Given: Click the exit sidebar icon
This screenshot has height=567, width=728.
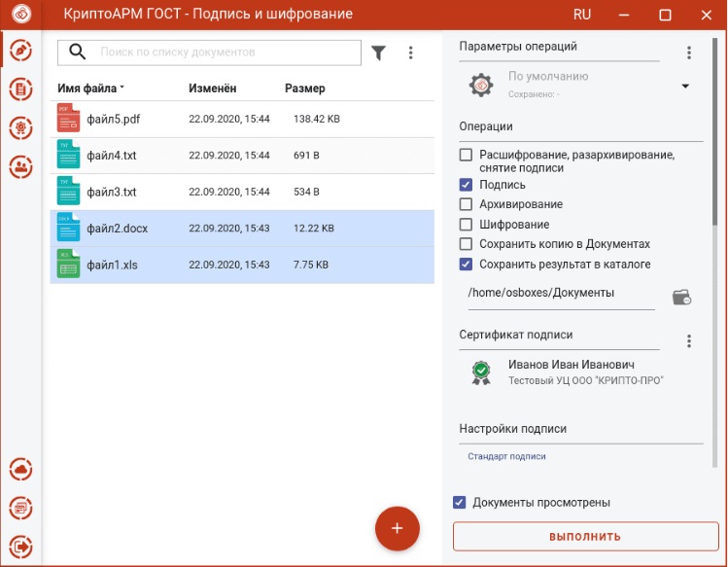Looking at the screenshot, I should pyautogui.click(x=20, y=547).
